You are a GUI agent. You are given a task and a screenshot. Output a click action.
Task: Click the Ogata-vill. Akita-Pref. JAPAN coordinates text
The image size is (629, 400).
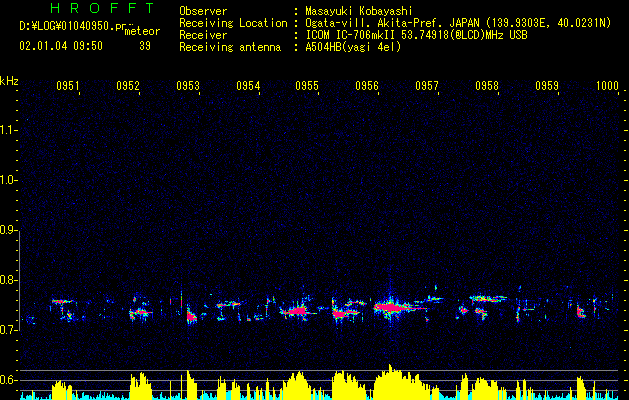pos(458,23)
